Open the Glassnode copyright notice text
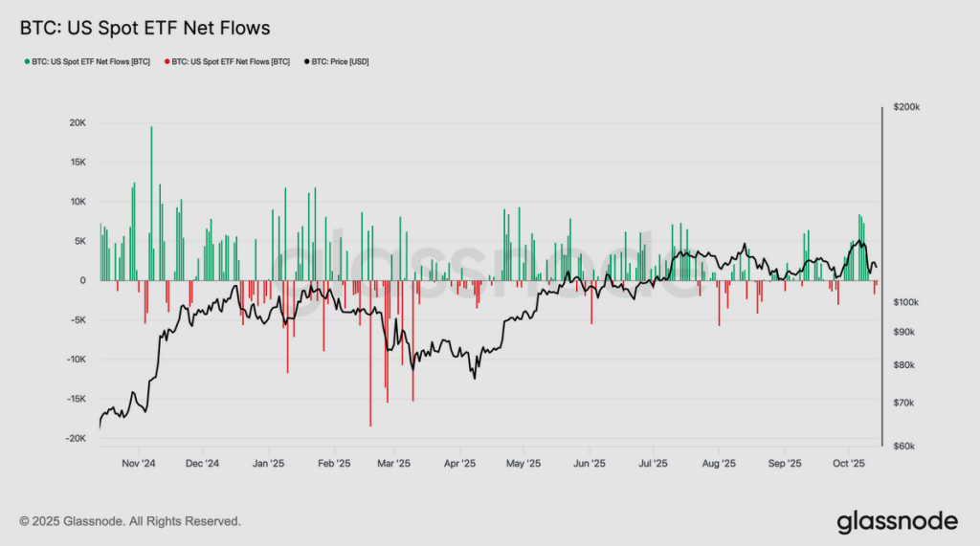Viewport: 980px width, 546px height. click(x=130, y=521)
